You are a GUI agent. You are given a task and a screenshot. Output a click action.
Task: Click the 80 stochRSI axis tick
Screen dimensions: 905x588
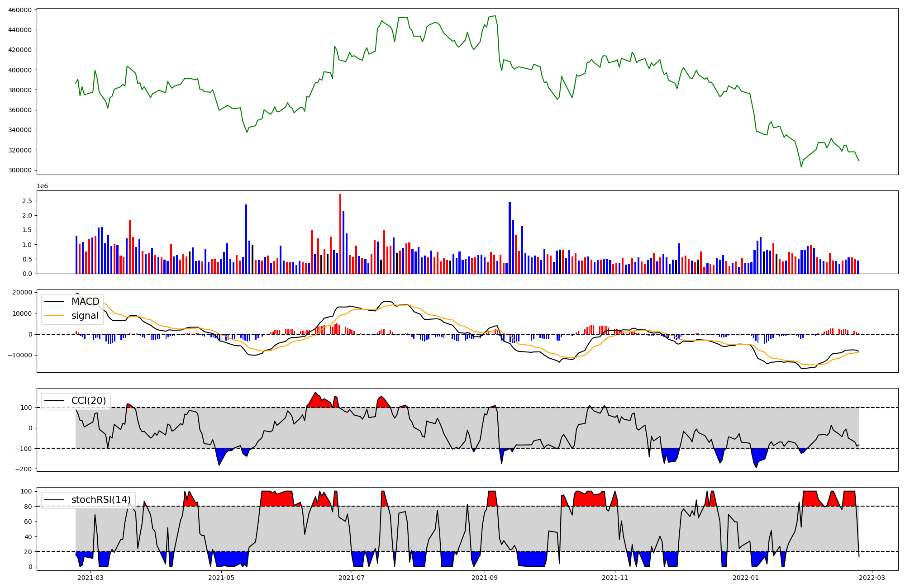click(28, 507)
